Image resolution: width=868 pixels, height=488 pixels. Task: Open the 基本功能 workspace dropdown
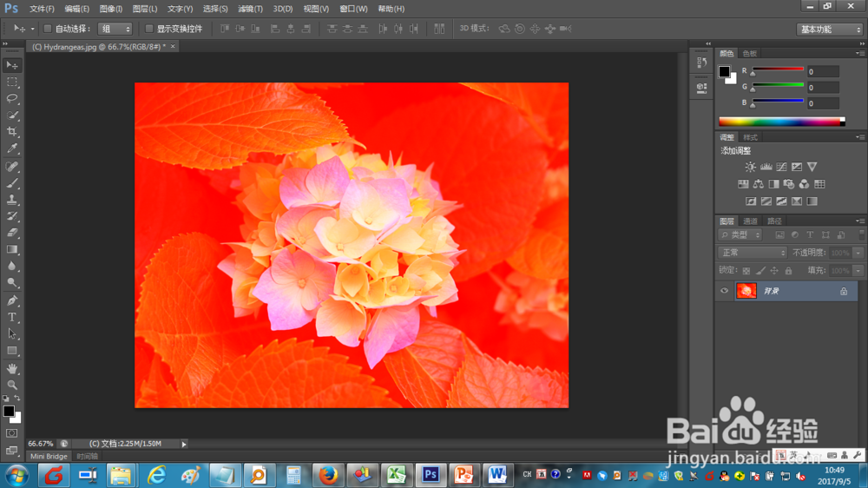[x=829, y=30]
